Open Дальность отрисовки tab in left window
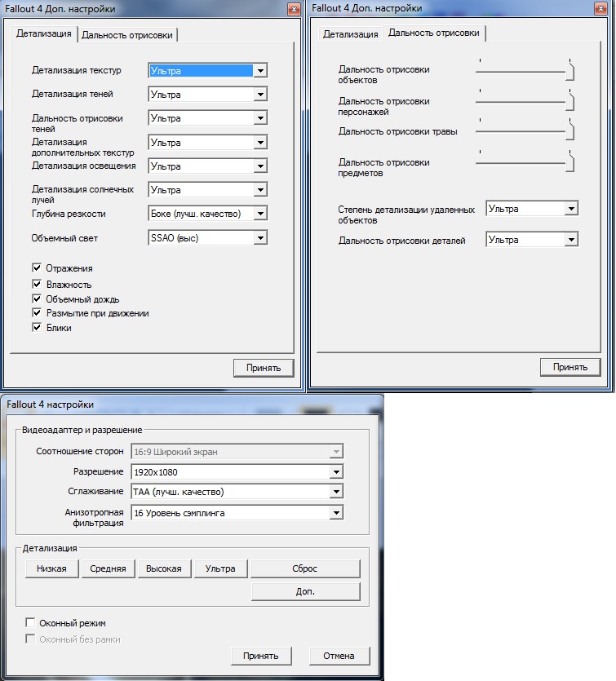Screen dimensions: 616x681 [x=127, y=35]
